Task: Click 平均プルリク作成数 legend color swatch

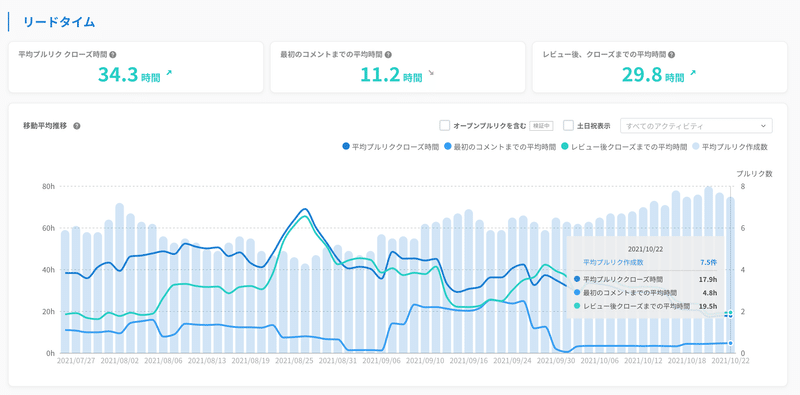Action: click(x=696, y=146)
